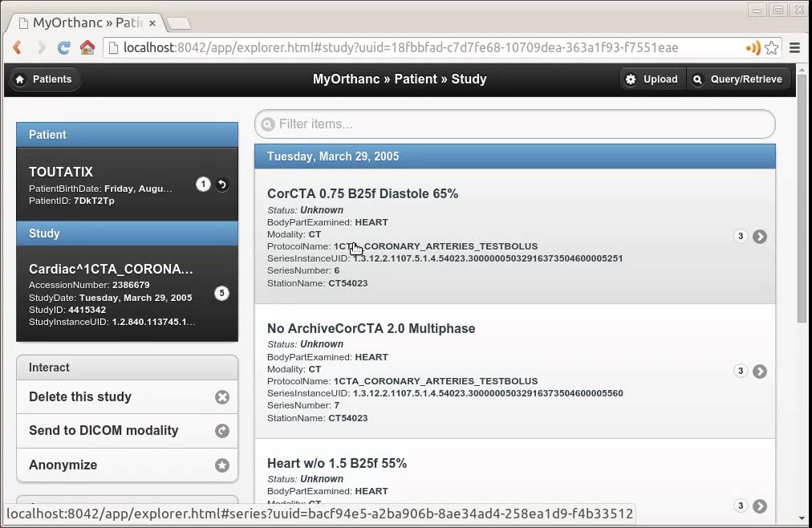Image resolution: width=812 pixels, height=528 pixels.
Task: Click instance count badge on No ArchiveCorCTA
Action: click(x=741, y=372)
